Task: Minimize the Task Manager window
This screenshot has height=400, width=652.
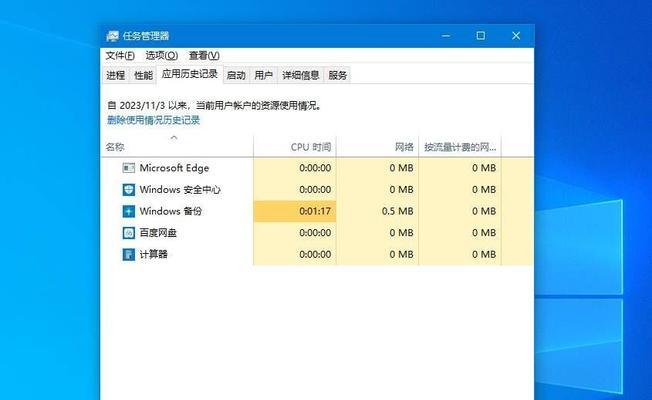Action: 446,36
